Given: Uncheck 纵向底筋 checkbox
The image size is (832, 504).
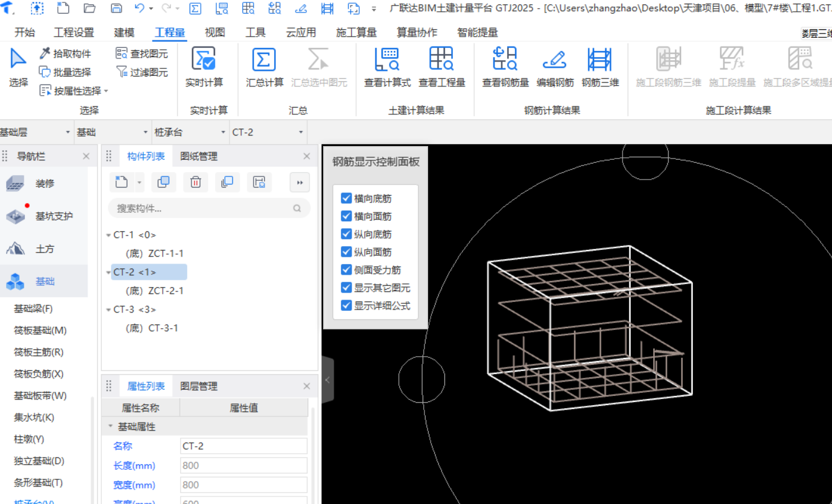Looking at the screenshot, I should pyautogui.click(x=347, y=234).
